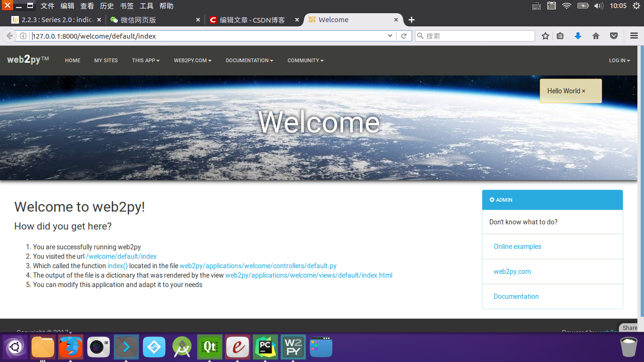Image resolution: width=644 pixels, height=362 pixels.
Task: Open the 文件 menu
Action: 48,6
